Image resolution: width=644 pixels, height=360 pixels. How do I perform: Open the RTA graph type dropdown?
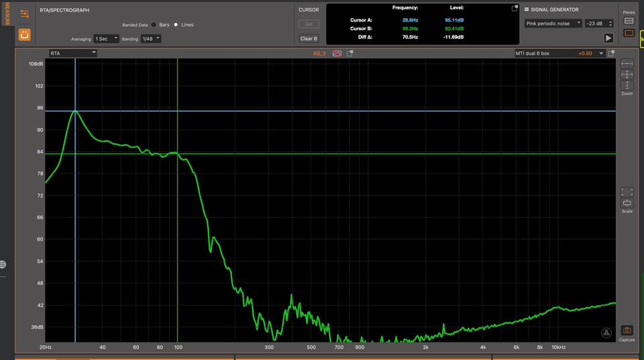pos(72,53)
